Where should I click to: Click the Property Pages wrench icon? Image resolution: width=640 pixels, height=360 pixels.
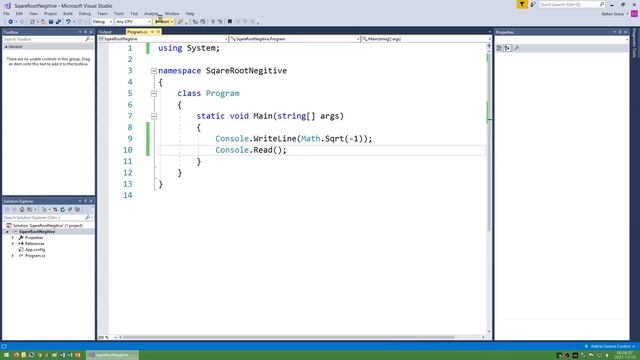coord(516,48)
